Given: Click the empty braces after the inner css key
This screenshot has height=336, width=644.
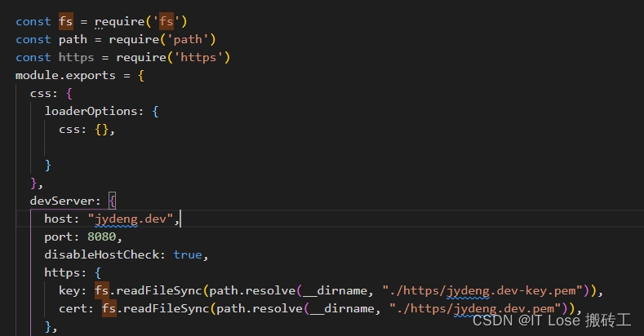Looking at the screenshot, I should coord(101,129).
